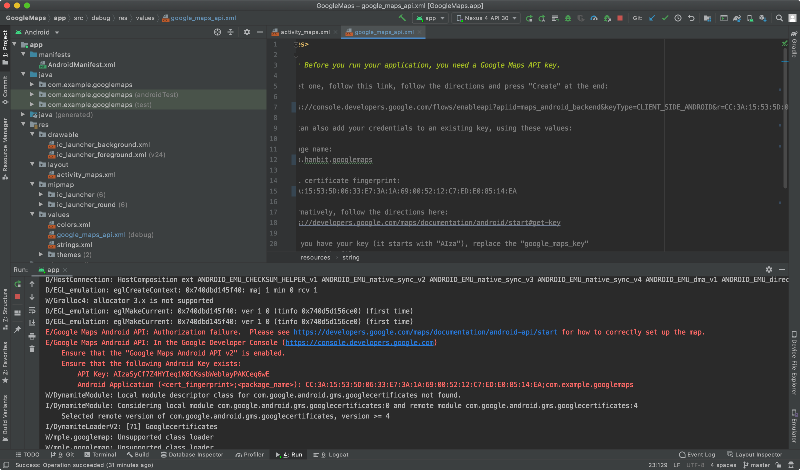Collapse the drawable folder node

point(32,134)
